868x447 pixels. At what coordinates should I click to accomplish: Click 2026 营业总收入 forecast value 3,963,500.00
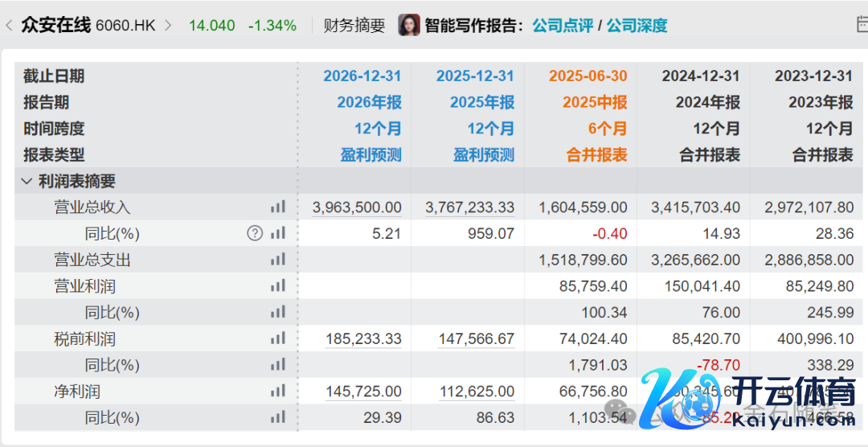click(x=357, y=207)
